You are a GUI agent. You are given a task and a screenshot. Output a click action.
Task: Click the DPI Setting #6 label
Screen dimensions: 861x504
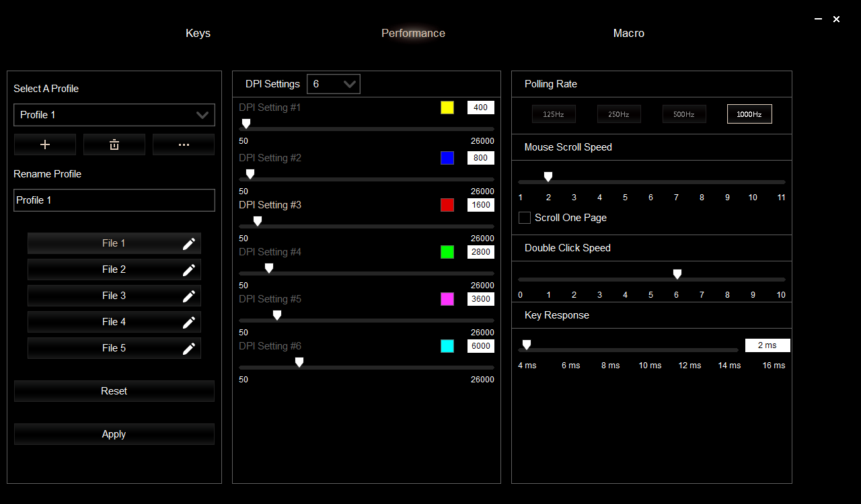(270, 346)
